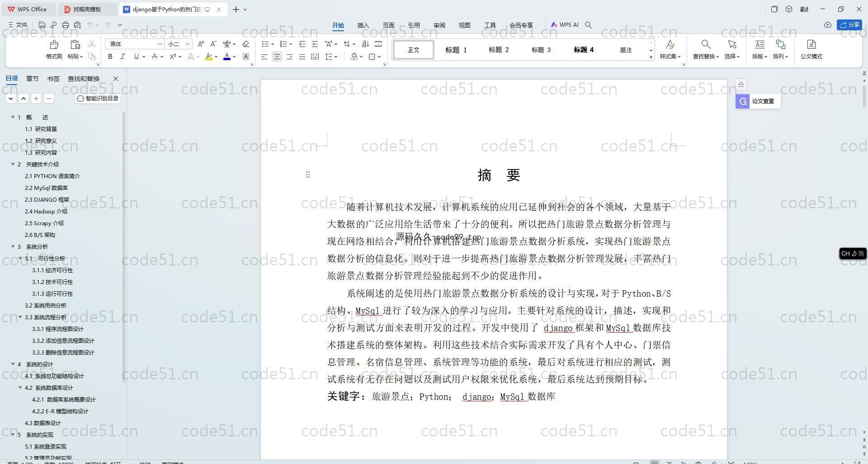Click plus button to promote outline level
The height and width of the screenshot is (464, 868).
click(36, 99)
